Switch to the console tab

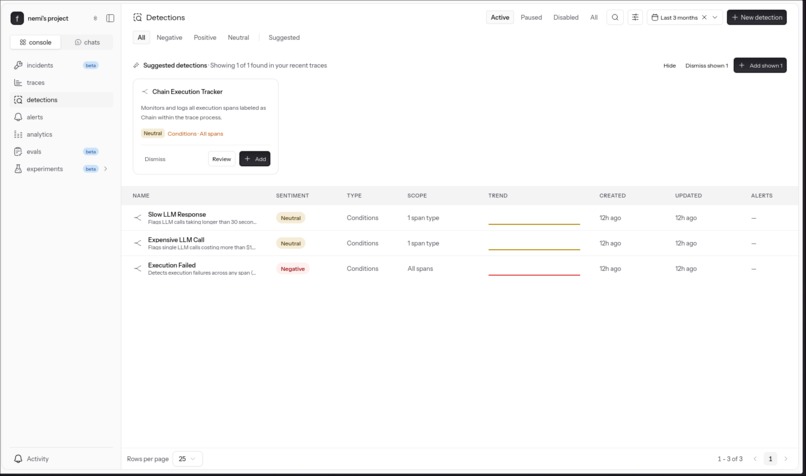coord(35,42)
